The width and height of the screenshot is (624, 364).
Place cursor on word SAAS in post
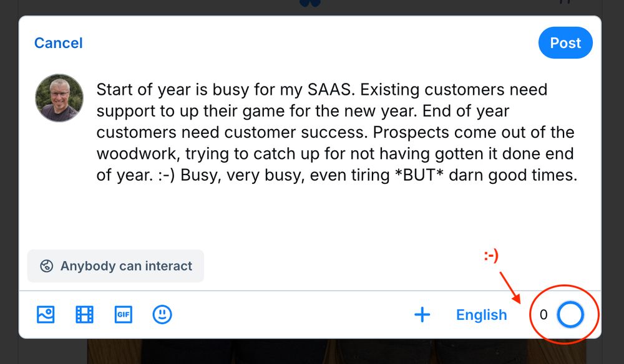tap(331, 90)
